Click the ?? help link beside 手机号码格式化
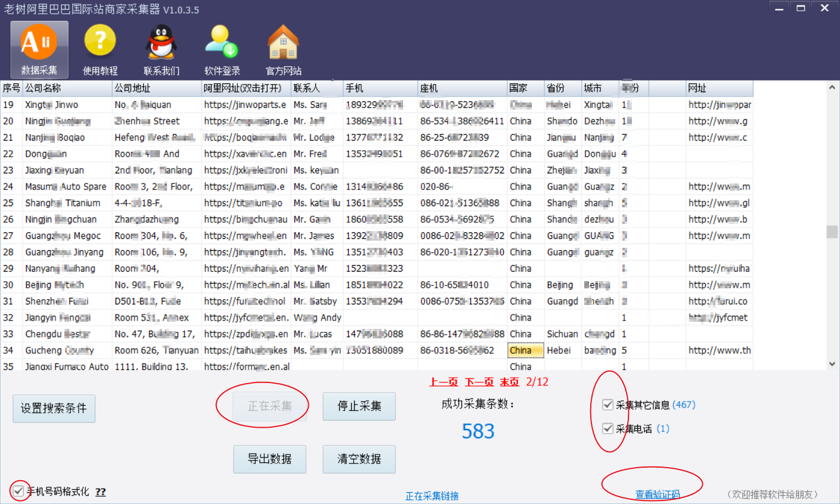840x504 pixels. [101, 492]
